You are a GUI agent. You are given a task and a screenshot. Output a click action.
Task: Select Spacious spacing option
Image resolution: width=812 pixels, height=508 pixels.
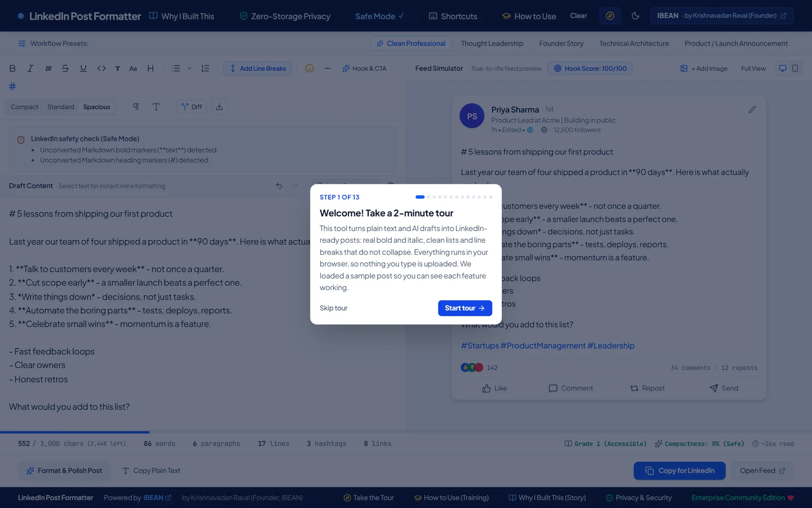[97, 107]
